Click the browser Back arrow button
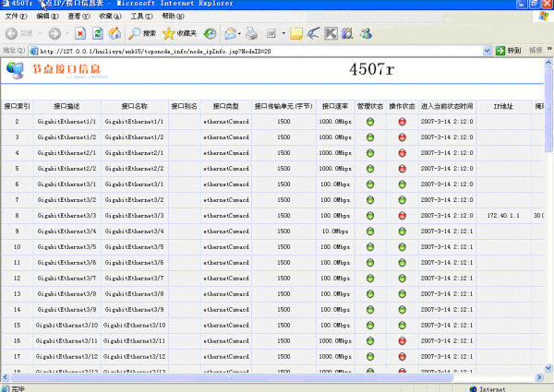 coord(11,33)
